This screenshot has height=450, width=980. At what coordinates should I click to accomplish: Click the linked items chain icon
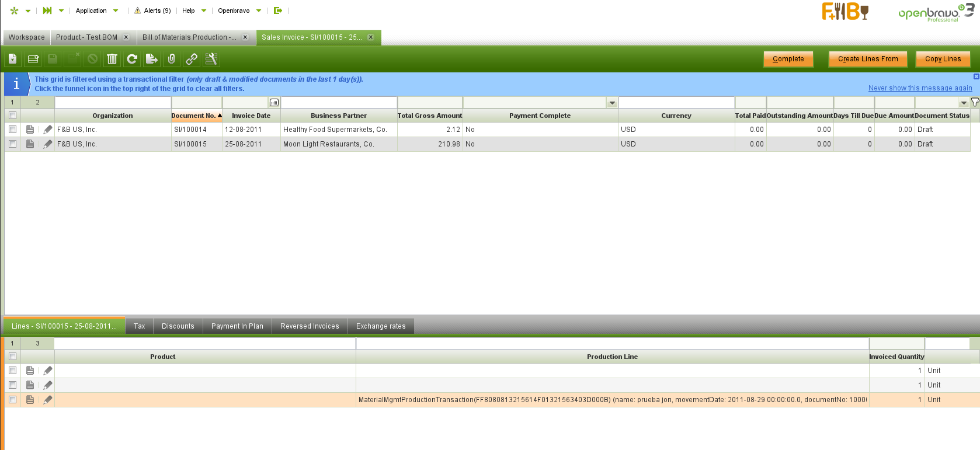[x=192, y=59]
